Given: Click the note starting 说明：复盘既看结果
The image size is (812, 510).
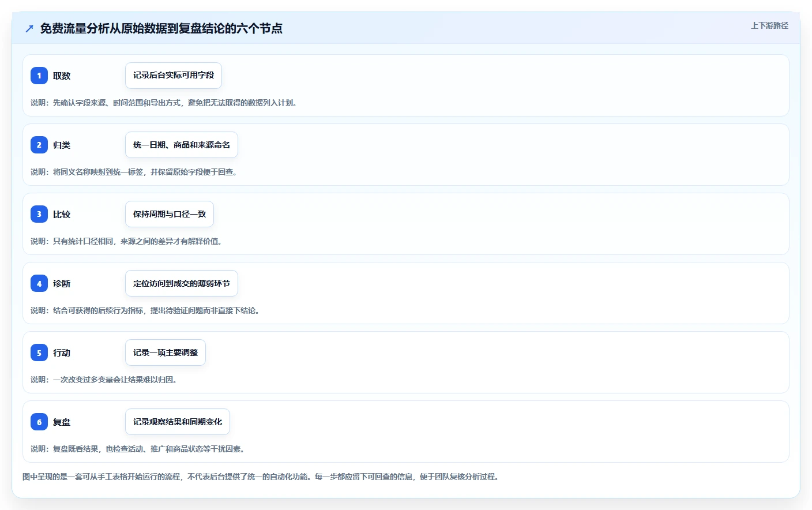Looking at the screenshot, I should point(138,449).
